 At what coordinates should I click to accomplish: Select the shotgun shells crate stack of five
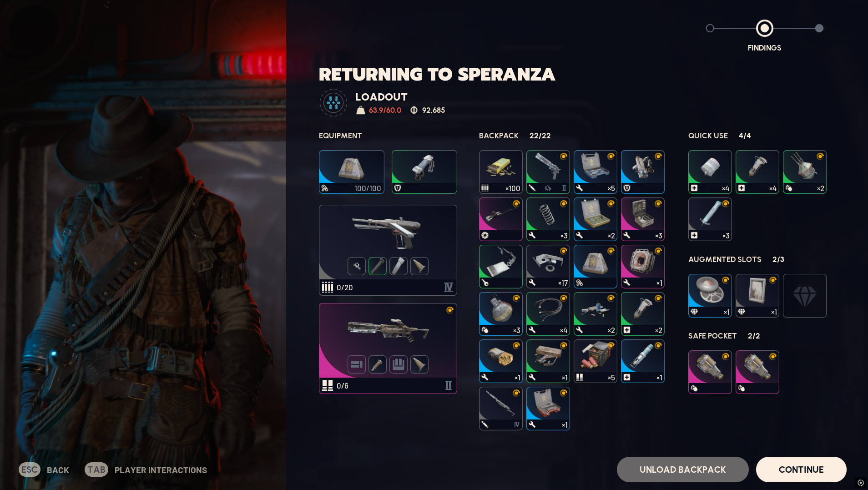pyautogui.click(x=595, y=361)
